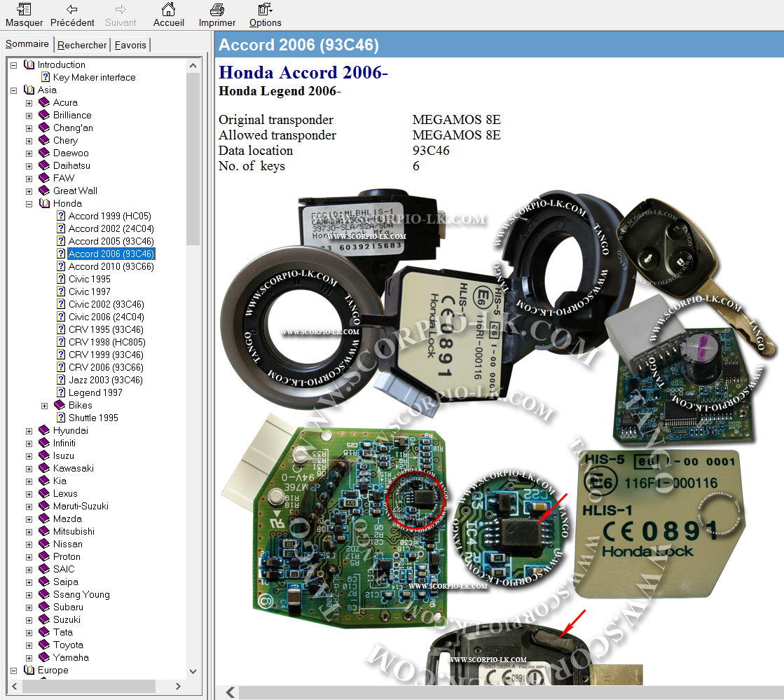Open the Accord 2010 (93C66) topic
784x700 pixels.
point(111,266)
